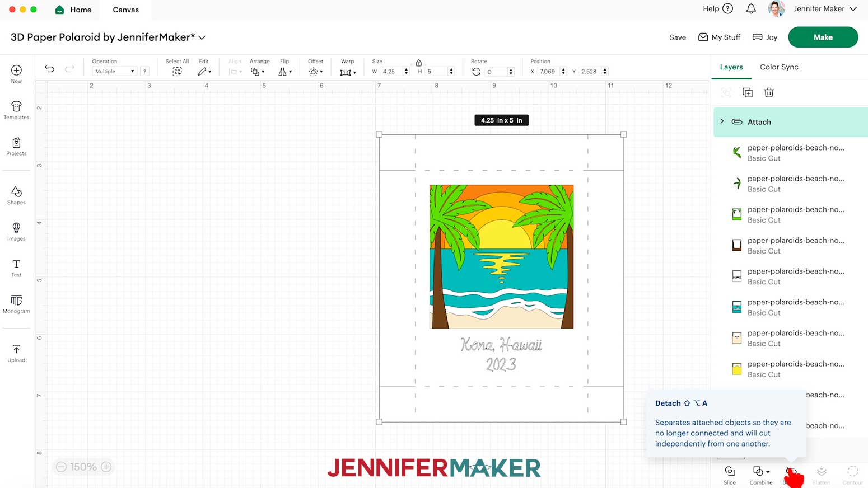Open the Operation dropdown set to Multiple

pos(114,72)
